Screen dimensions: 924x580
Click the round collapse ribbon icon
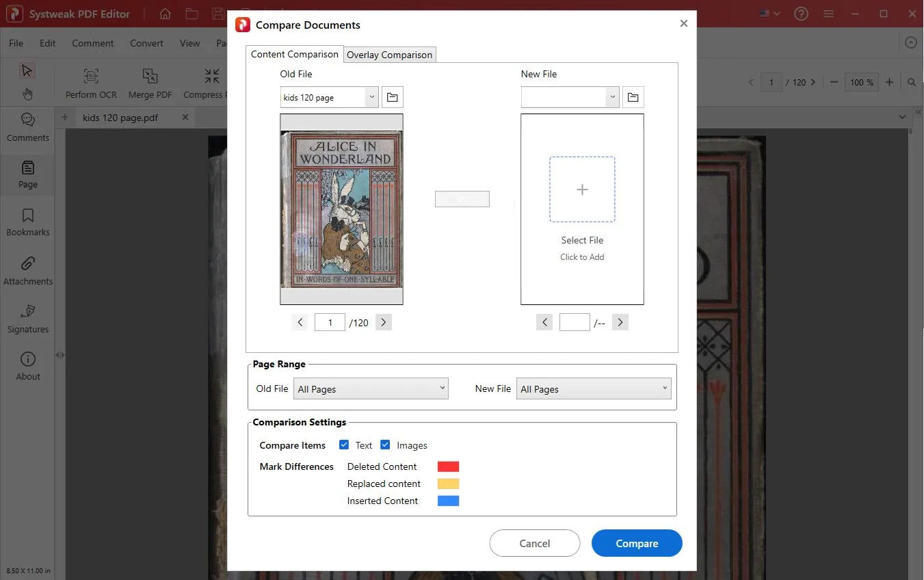[x=910, y=42]
